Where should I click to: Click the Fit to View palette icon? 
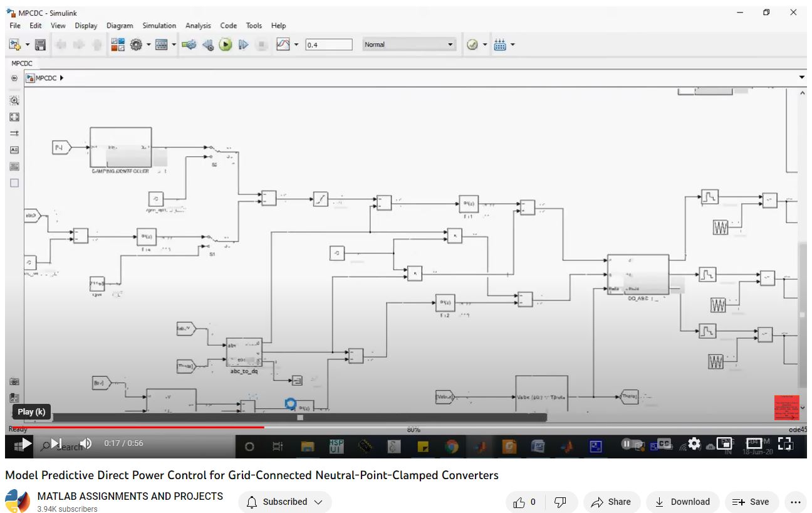point(14,117)
